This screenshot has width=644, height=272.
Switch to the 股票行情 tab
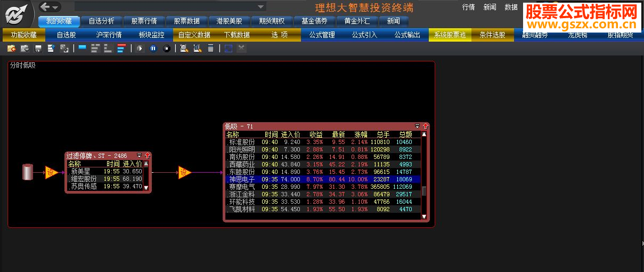144,21
